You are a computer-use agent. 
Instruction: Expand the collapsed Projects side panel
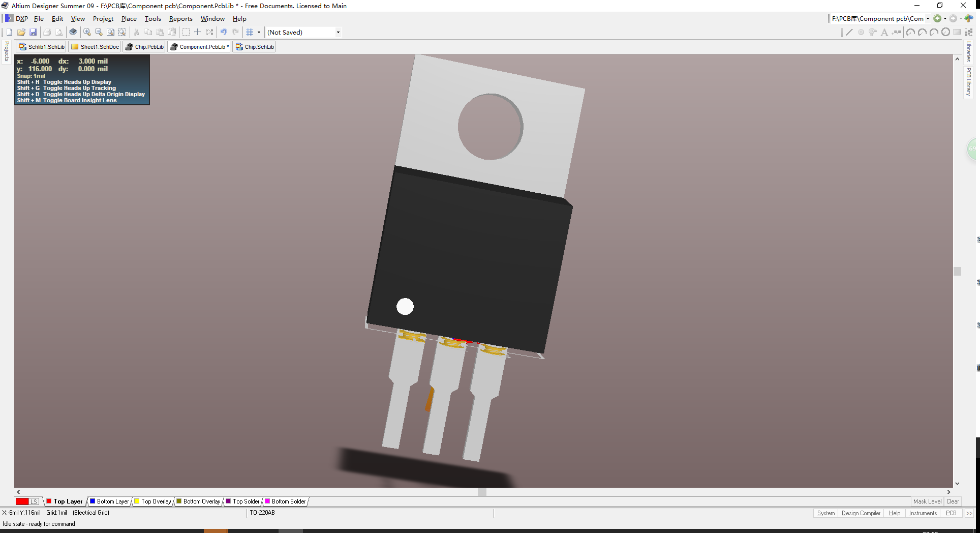[7, 51]
